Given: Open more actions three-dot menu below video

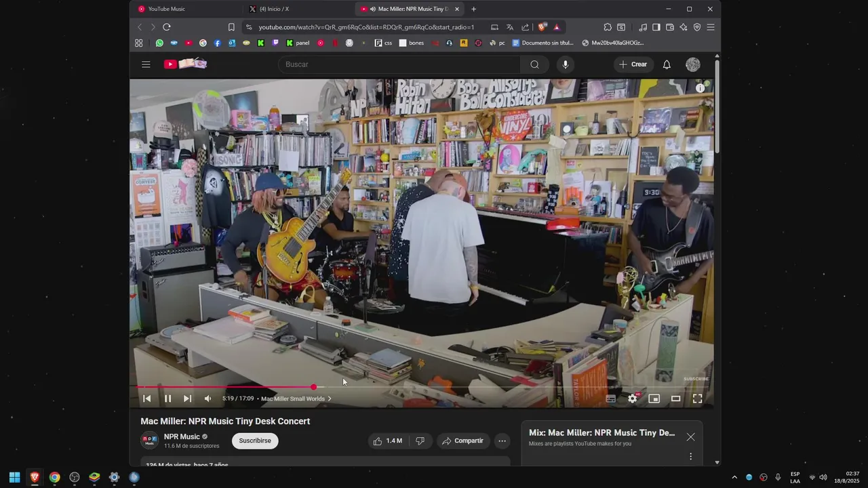Looking at the screenshot, I should [x=502, y=441].
